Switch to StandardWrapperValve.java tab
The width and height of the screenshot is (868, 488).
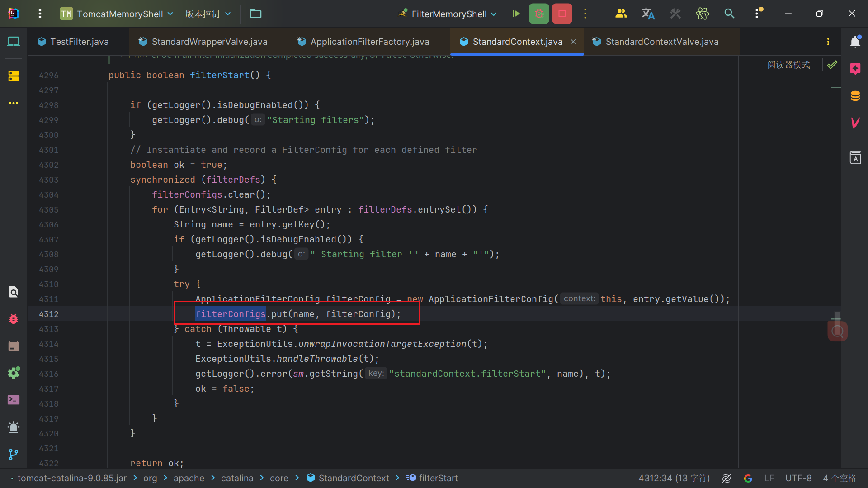[203, 42]
